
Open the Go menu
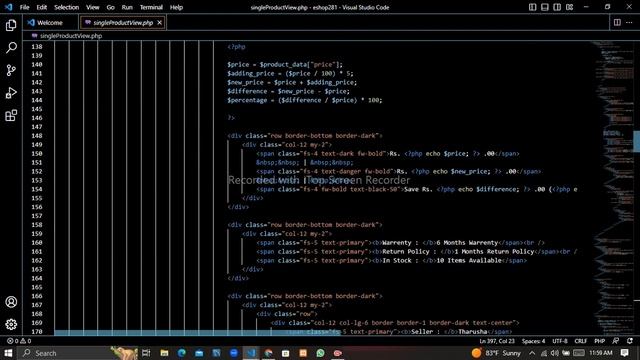point(110,7)
